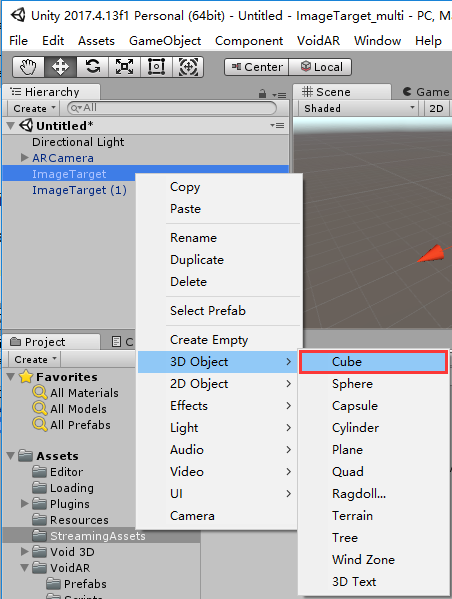Open the Shaded draw mode dropdown

[x=358, y=108]
